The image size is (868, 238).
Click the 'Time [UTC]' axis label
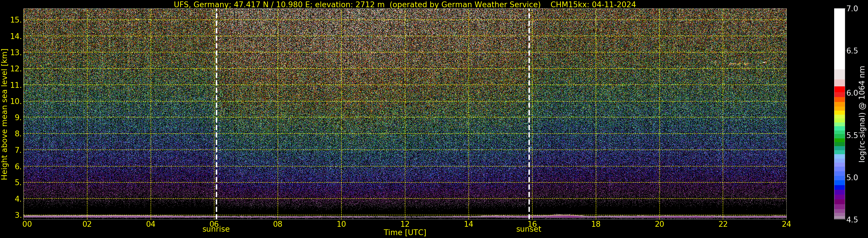[405, 233]
